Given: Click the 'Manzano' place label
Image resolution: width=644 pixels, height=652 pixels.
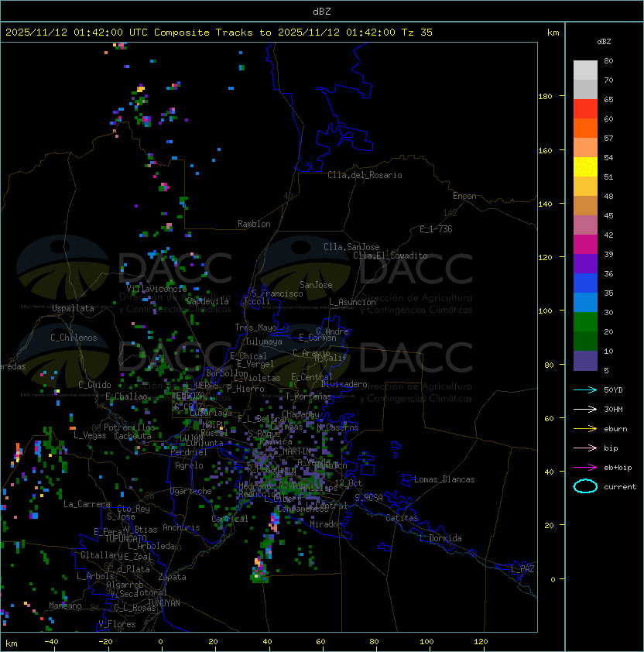Looking at the screenshot, I should click(x=65, y=606).
